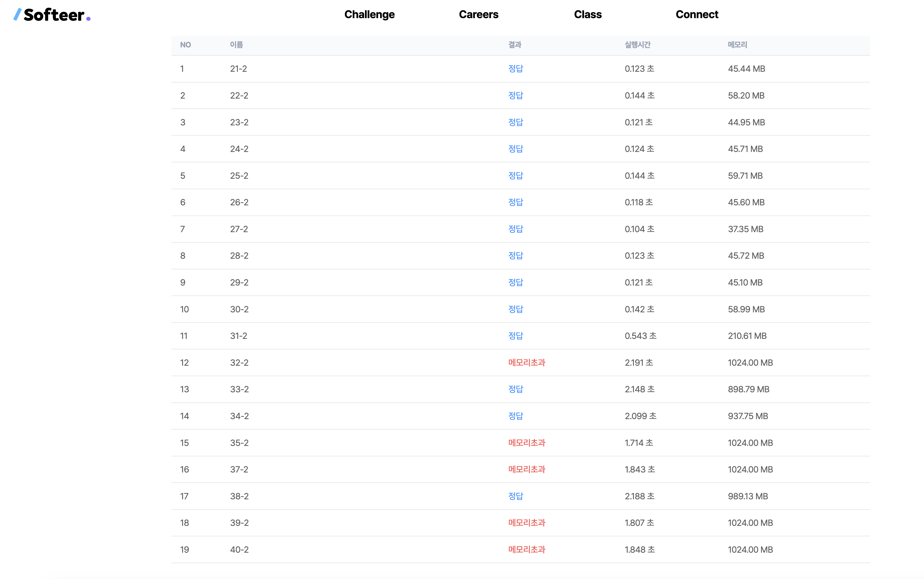
Task: Open the Challenge menu
Action: click(x=369, y=15)
